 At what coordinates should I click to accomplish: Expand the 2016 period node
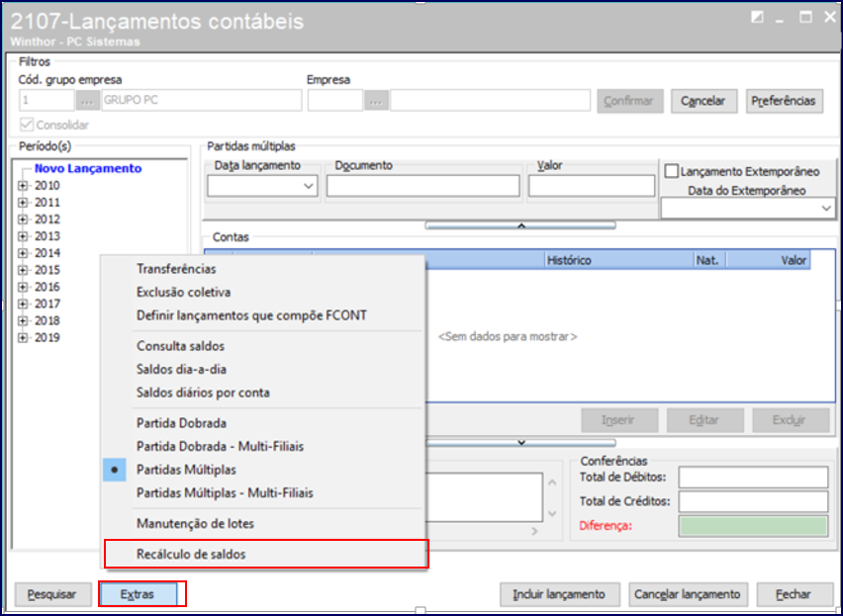pos(23,287)
